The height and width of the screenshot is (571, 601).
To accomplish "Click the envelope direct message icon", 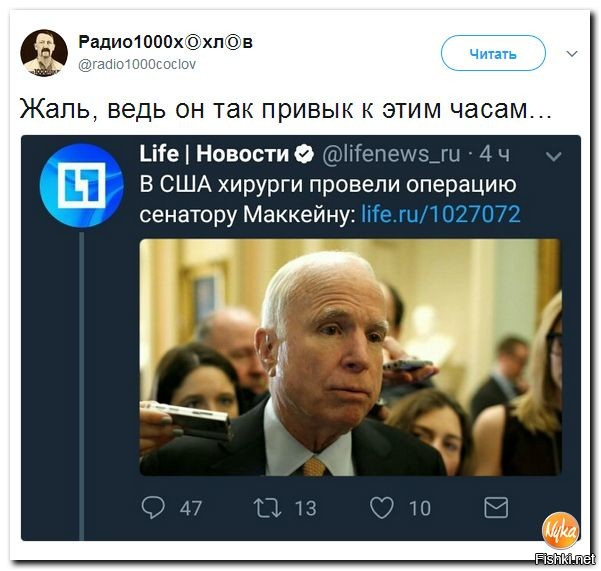I will (x=496, y=508).
